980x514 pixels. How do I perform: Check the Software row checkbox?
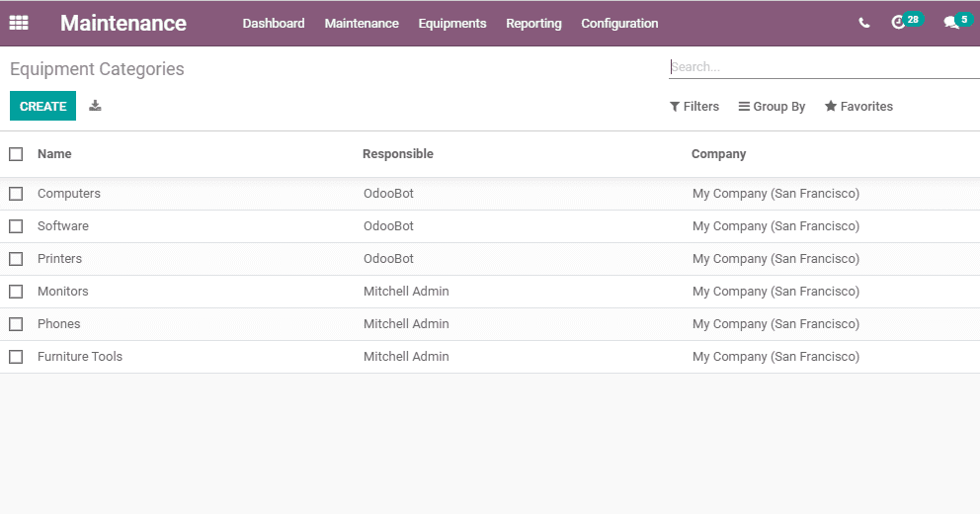click(16, 226)
